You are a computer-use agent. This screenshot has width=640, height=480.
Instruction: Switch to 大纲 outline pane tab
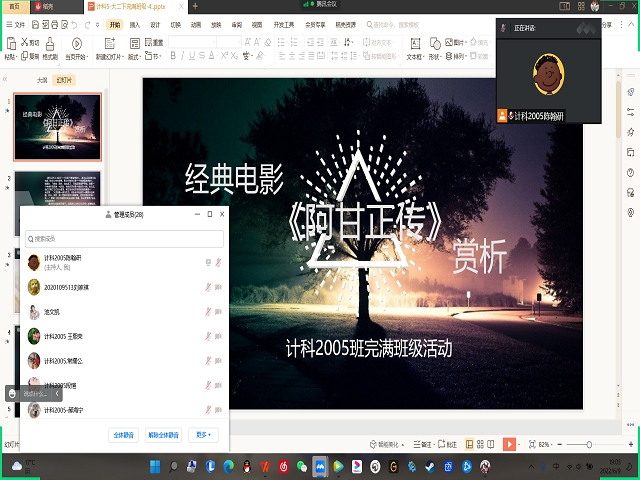tap(42, 80)
